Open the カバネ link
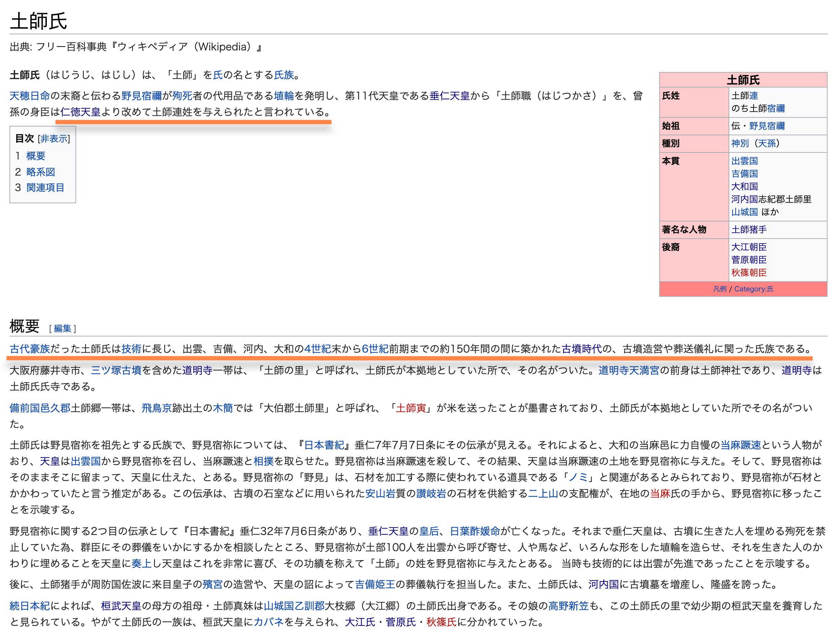The image size is (840, 643). (269, 622)
